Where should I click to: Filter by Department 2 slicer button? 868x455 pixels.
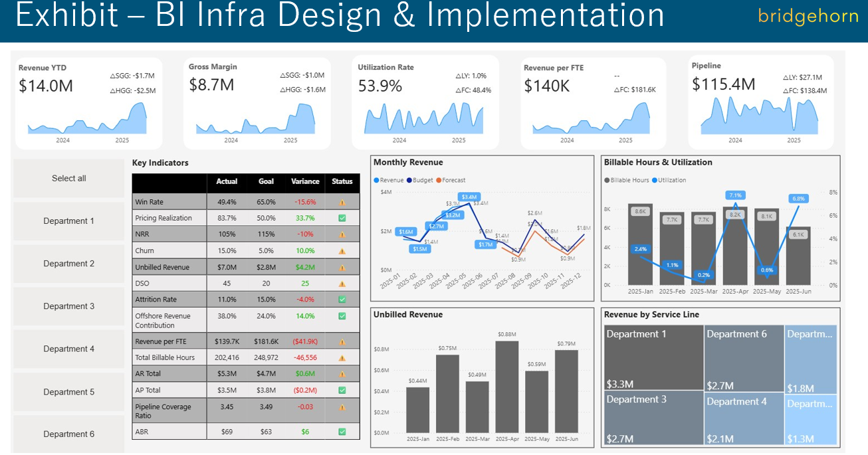(x=69, y=264)
